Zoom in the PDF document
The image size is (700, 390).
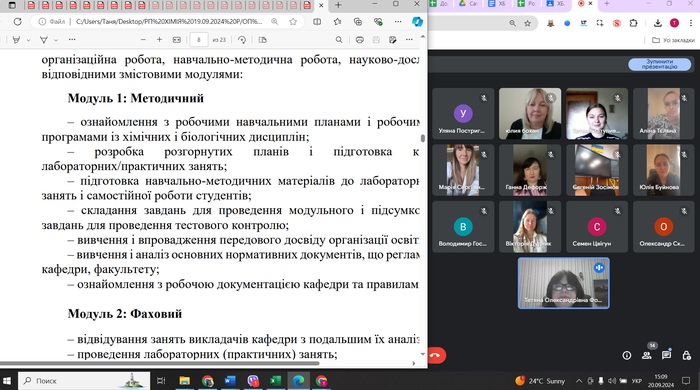[159, 40]
